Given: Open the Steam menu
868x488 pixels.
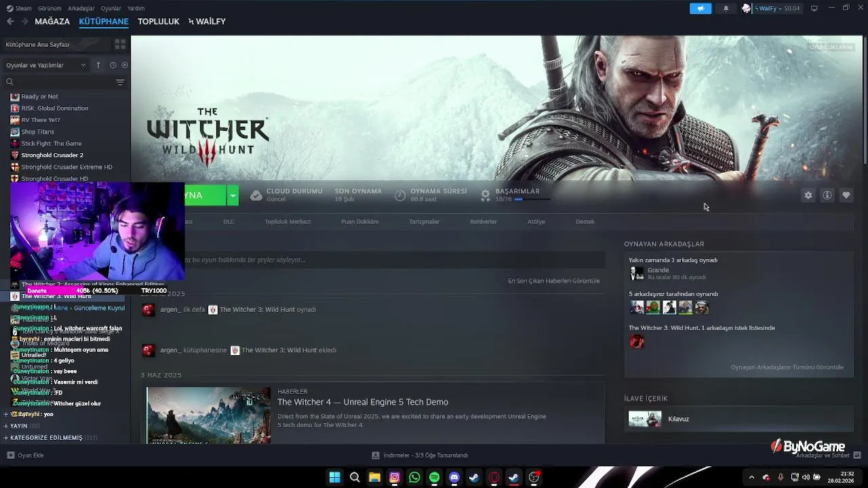Looking at the screenshot, I should (20, 8).
